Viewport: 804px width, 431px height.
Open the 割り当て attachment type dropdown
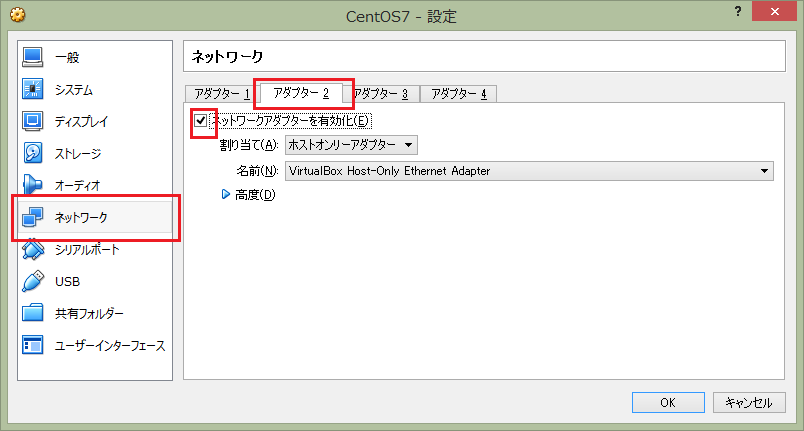coord(351,146)
